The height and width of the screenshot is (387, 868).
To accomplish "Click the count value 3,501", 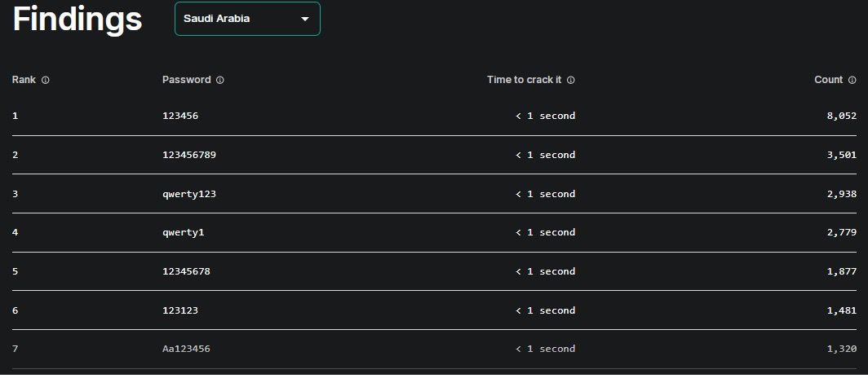I will click(x=841, y=155).
